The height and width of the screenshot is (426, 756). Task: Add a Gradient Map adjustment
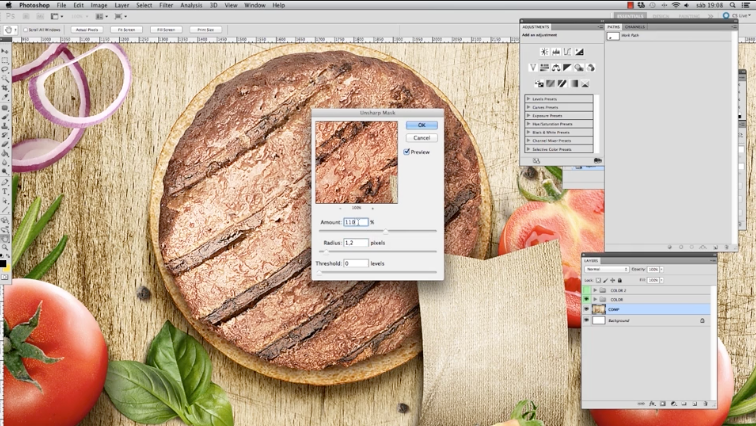coord(575,83)
